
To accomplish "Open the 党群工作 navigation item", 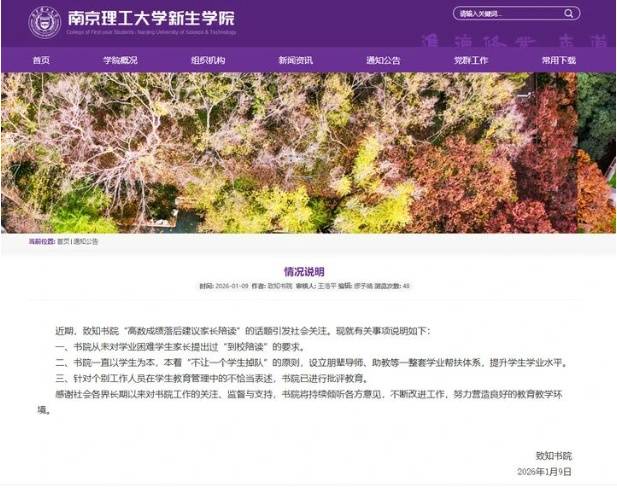I will point(471,60).
